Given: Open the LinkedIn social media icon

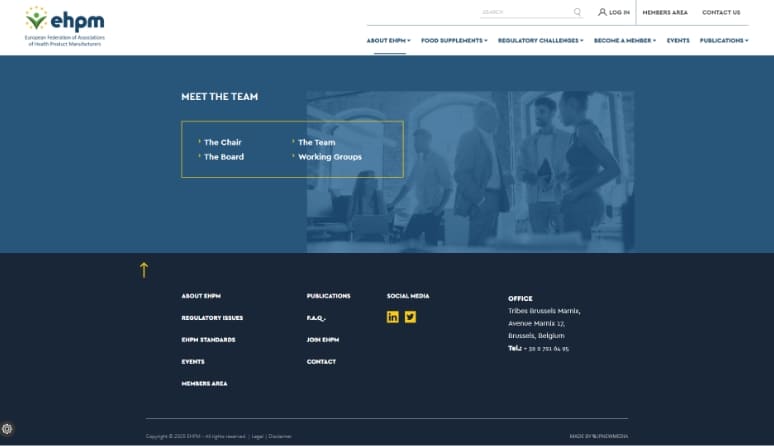Looking at the screenshot, I should tap(393, 317).
